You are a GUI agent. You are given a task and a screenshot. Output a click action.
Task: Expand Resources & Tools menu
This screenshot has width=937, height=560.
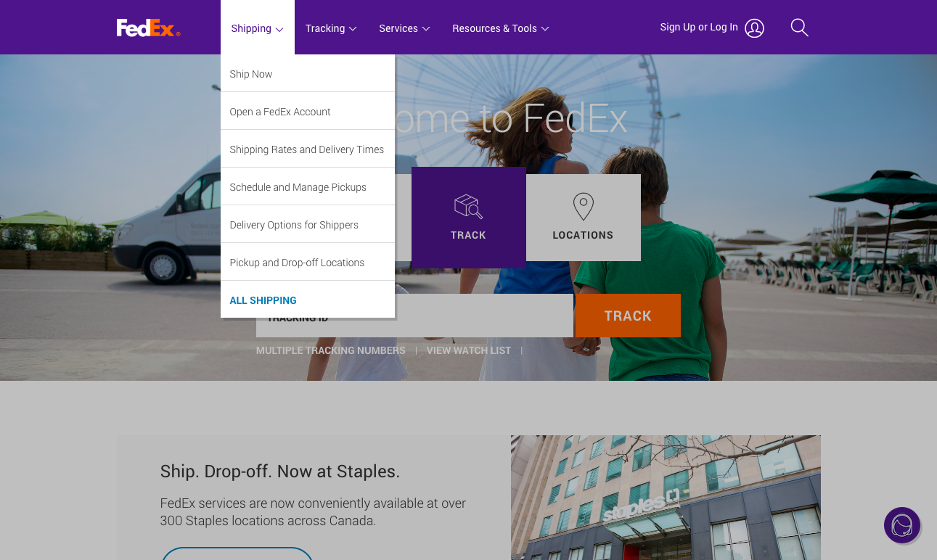[500, 28]
